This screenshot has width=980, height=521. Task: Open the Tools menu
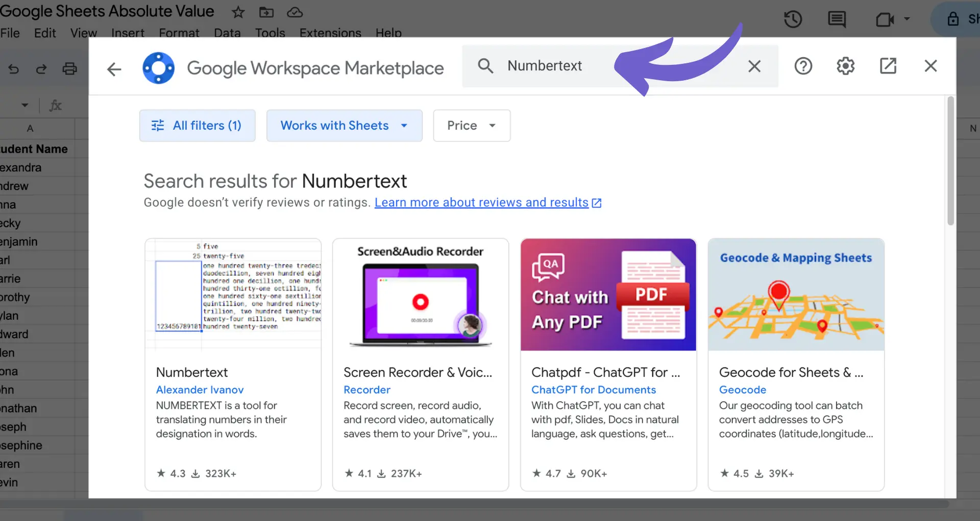(270, 33)
